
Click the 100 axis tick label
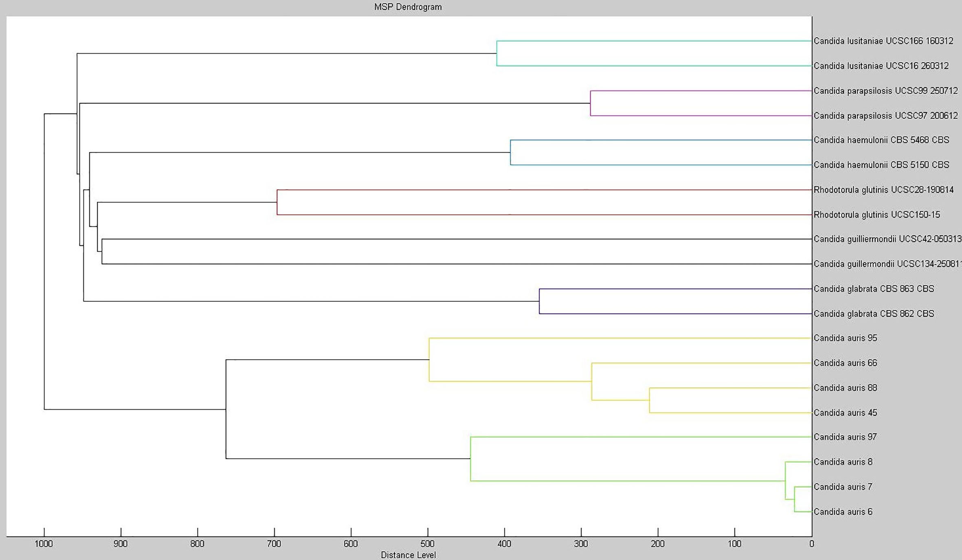click(x=735, y=544)
